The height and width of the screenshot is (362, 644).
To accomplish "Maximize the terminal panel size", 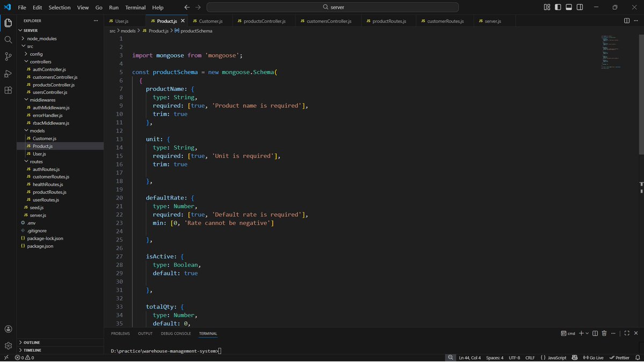I will click(x=627, y=333).
